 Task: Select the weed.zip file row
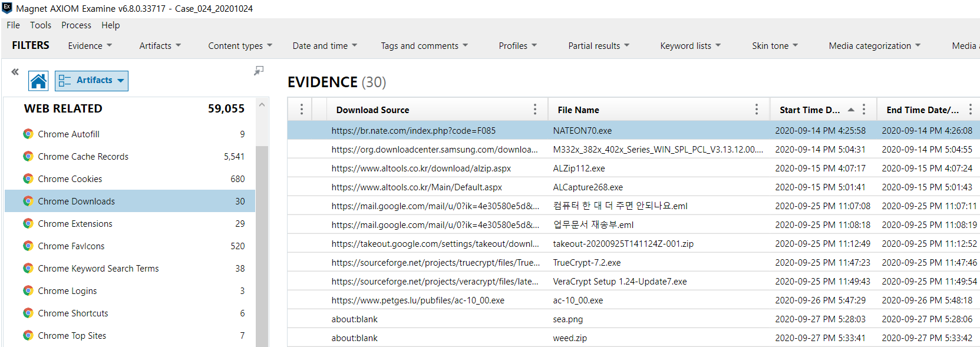(633, 338)
